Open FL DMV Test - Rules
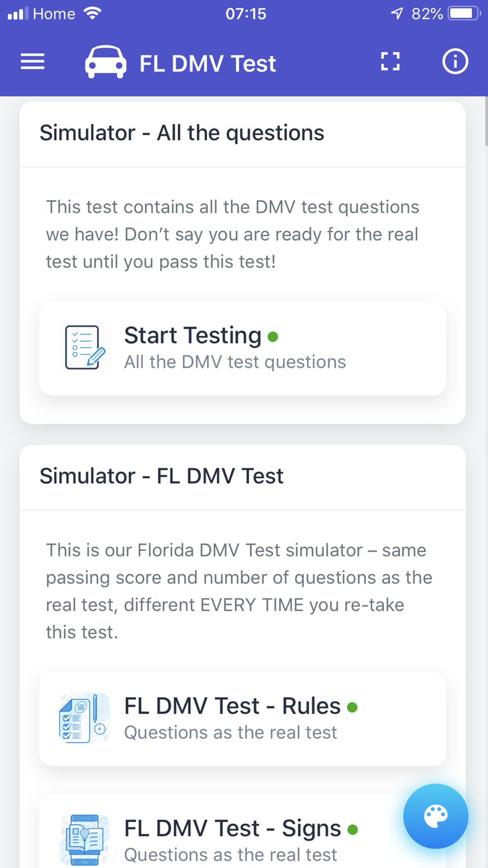488x868 pixels. (x=243, y=719)
